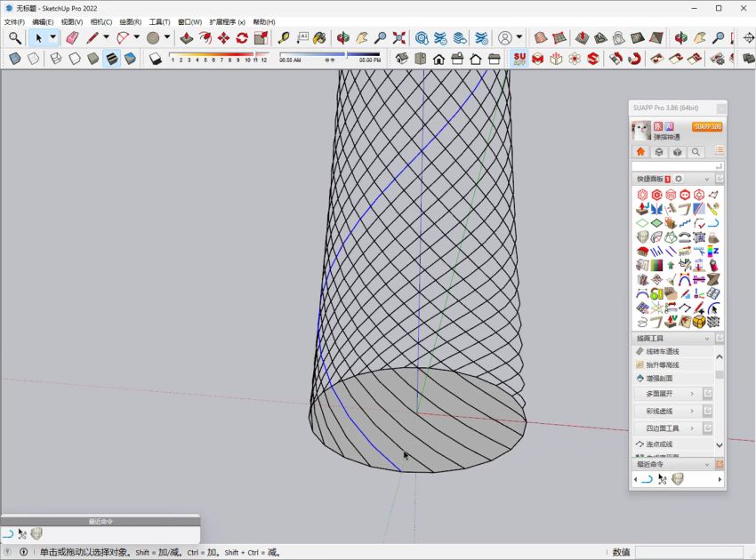Select the Arc drawing tool
This screenshot has height=560, width=756.
coord(123,37)
